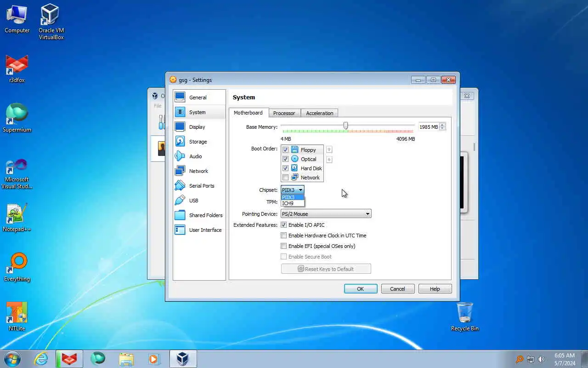Click VirtualBox icon in the taskbar
Image resolution: width=588 pixels, height=368 pixels.
click(x=183, y=359)
